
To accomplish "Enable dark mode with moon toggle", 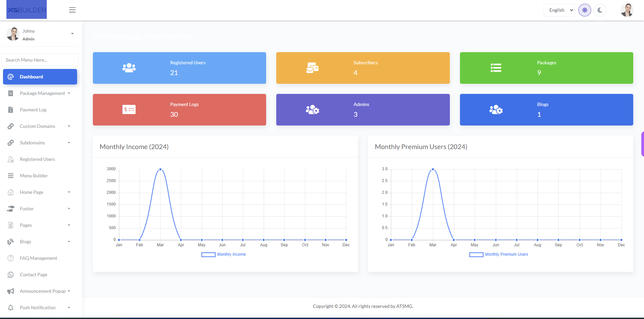I will pyautogui.click(x=600, y=10).
